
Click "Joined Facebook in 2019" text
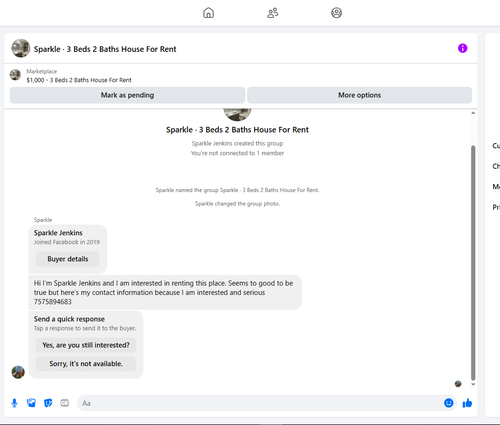coord(67,242)
